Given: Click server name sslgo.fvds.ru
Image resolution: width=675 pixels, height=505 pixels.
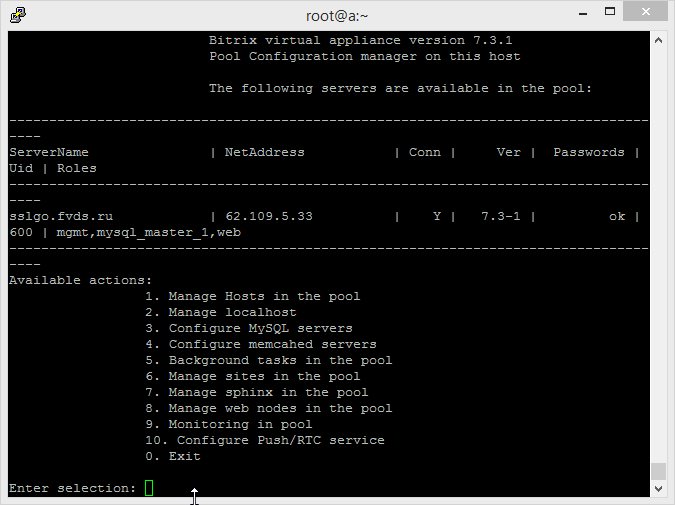Looking at the screenshot, I should 61,216.
